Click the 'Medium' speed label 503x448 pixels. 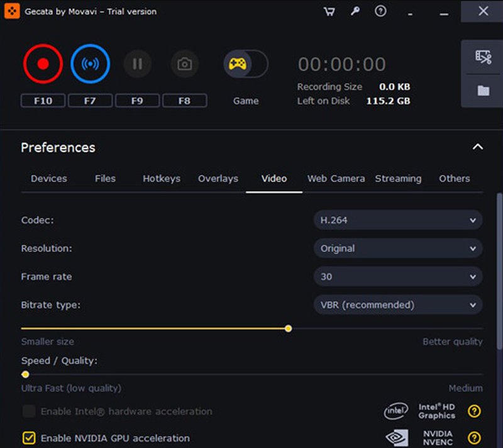click(x=465, y=388)
